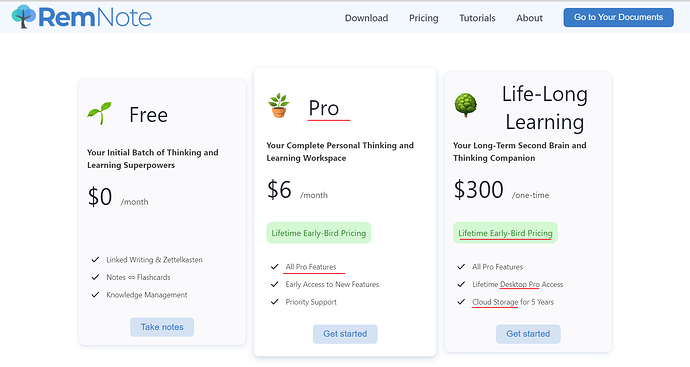Click the /one-time label
Image resolution: width=690 pixels, height=367 pixels.
pyautogui.click(x=530, y=195)
